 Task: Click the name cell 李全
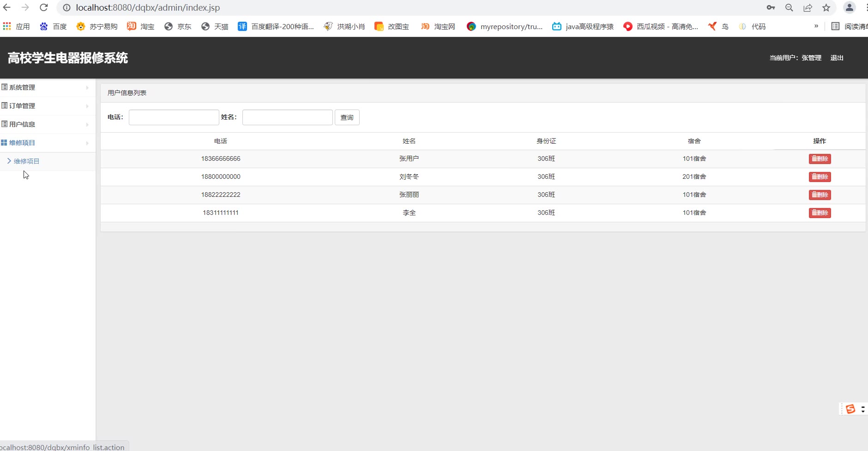click(x=409, y=213)
